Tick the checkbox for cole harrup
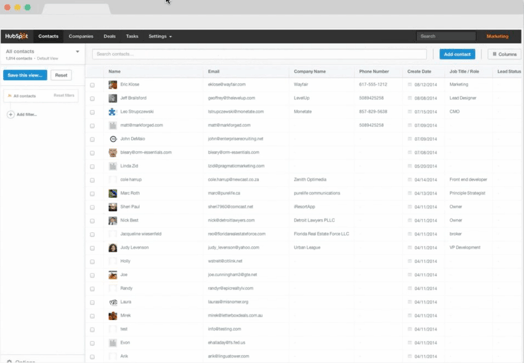This screenshot has width=524, height=363. 92,180
